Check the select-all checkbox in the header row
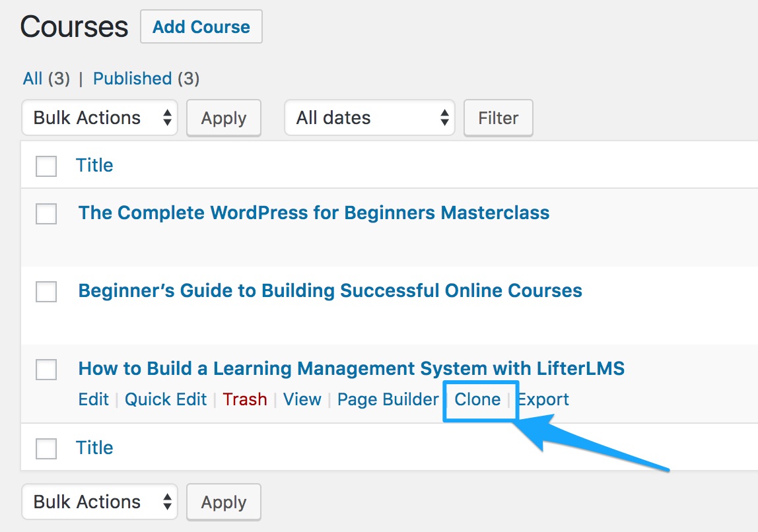 (x=46, y=166)
